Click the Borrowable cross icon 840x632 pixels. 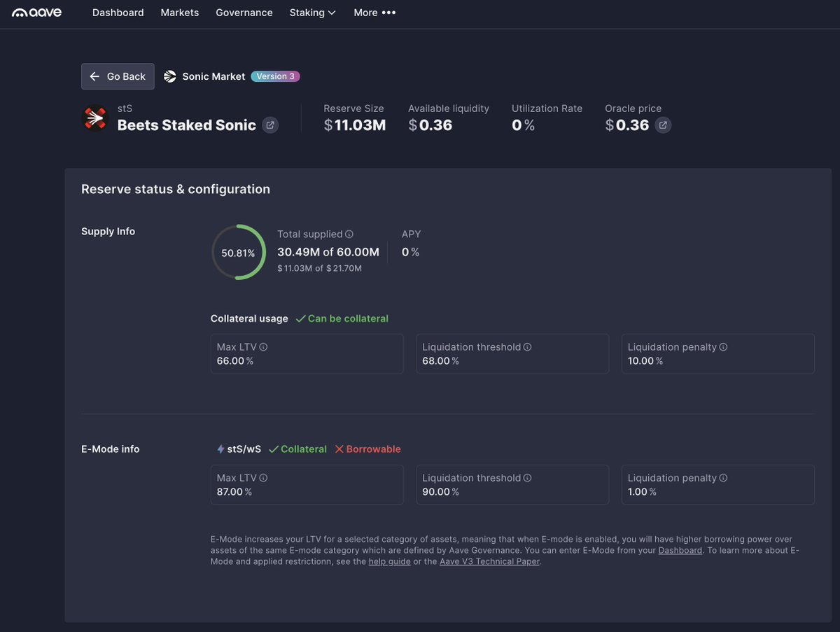coord(339,449)
